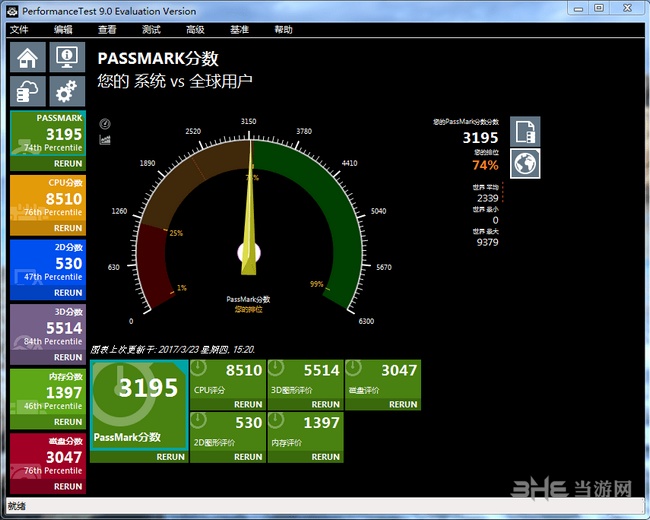Click the PerformanceTest app icon in title bar
650x520 pixels.
[x=12, y=11]
